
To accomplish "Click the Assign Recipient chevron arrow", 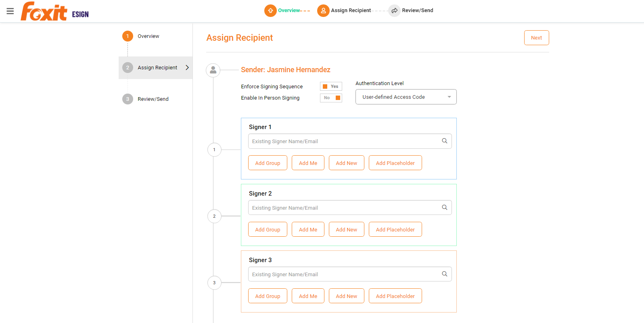I will (187, 68).
